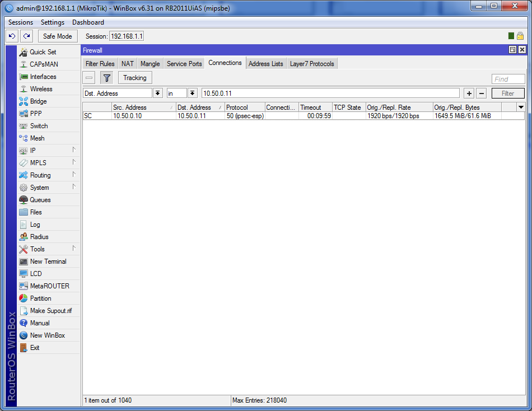Open the Switch settings
Image resolution: width=532 pixels, height=411 pixels.
49,126
